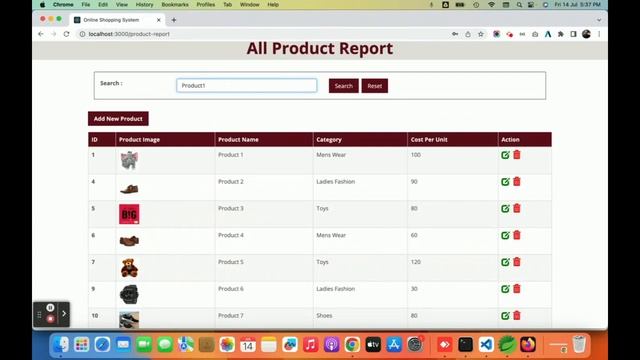The width and height of the screenshot is (640, 360).
Task: Open the tab search dropdown arrow in Chrome
Action: [599, 20]
